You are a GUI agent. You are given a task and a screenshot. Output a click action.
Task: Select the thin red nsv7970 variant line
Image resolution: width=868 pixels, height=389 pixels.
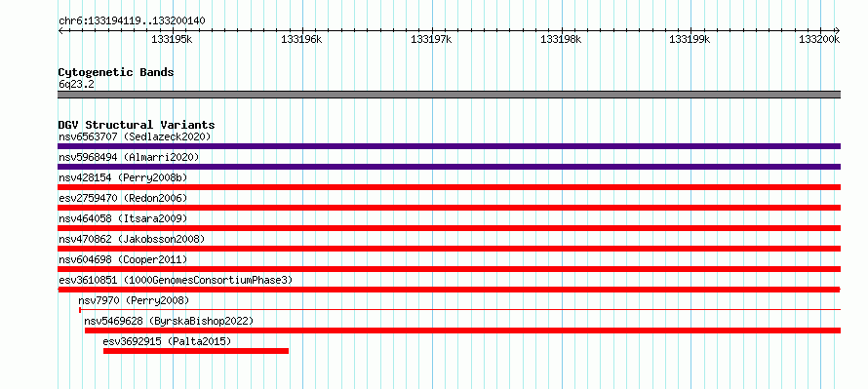point(460,310)
